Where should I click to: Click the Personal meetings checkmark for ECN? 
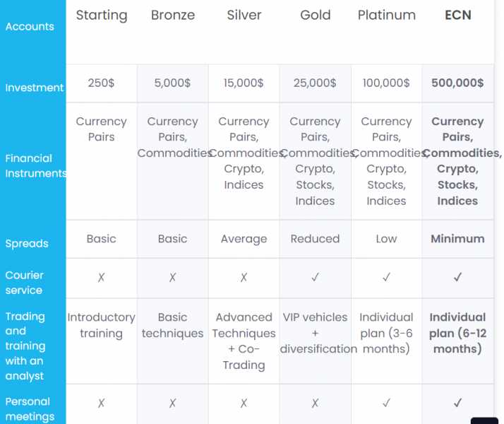point(457,403)
